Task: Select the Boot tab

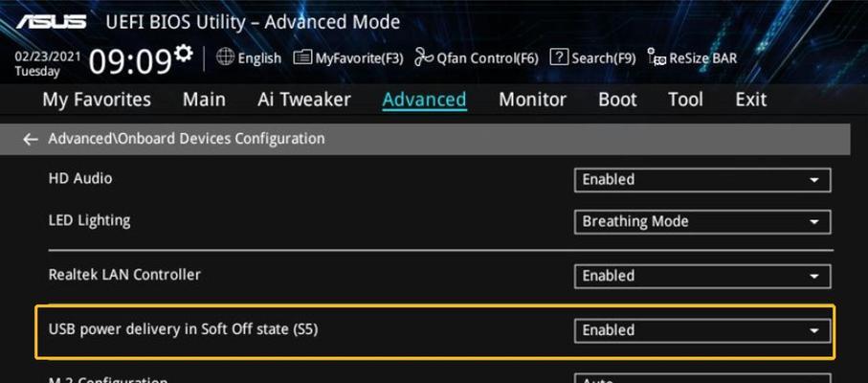Action: pos(618,100)
